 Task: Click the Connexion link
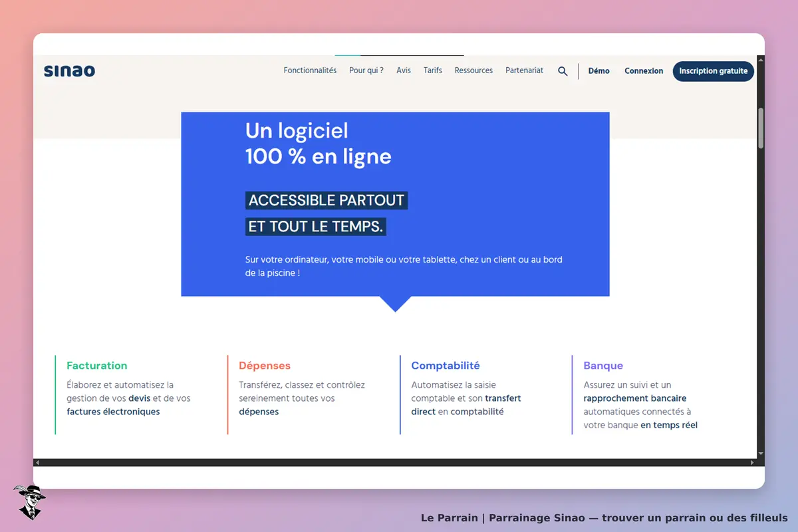point(644,71)
